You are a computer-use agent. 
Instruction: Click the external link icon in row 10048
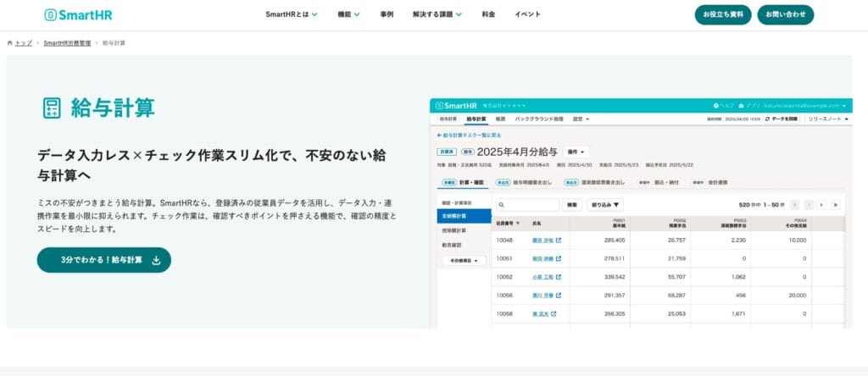[x=559, y=240]
